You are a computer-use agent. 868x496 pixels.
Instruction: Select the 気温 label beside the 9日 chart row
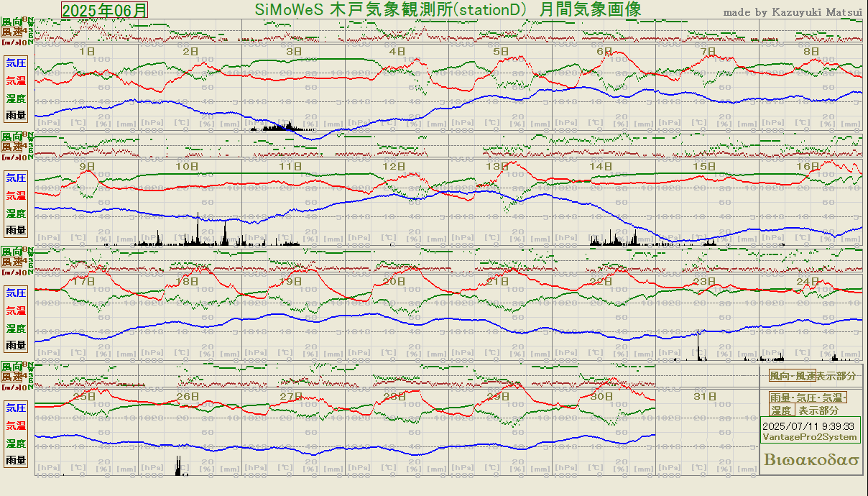click(17, 195)
